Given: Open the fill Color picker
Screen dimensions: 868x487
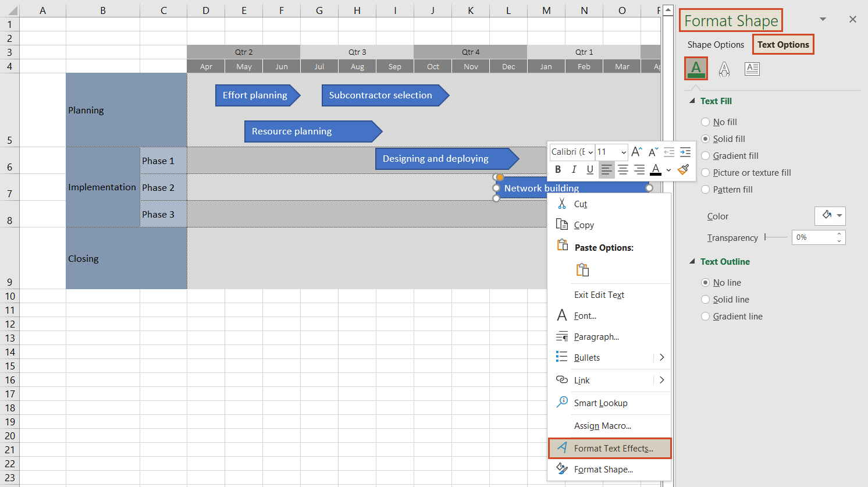Looking at the screenshot, I should point(830,216).
